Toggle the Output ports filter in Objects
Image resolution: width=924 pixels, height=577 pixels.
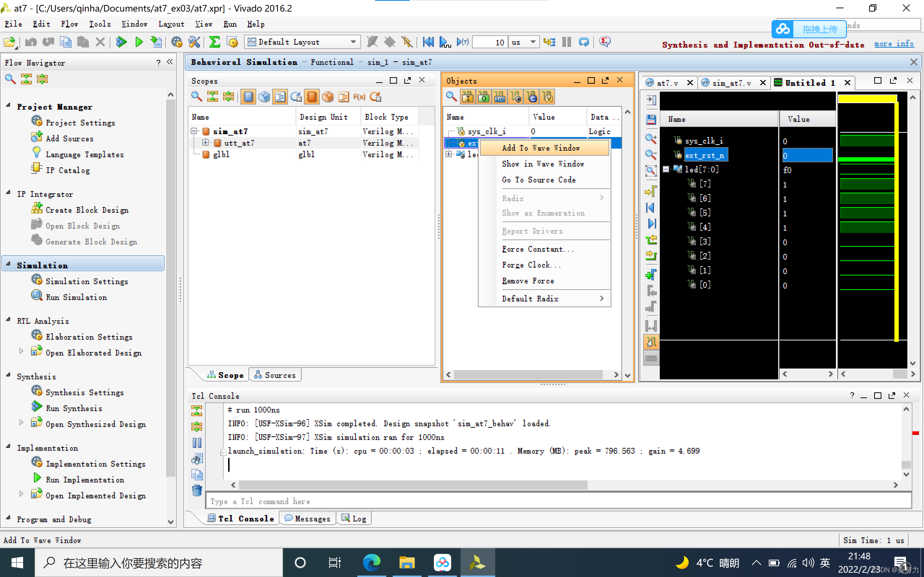(x=483, y=97)
